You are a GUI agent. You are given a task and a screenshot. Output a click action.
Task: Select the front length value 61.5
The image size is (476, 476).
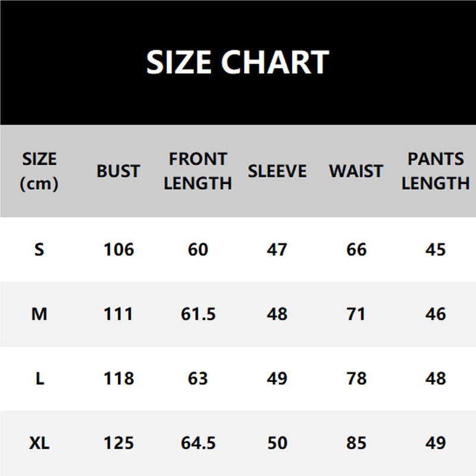tap(198, 314)
